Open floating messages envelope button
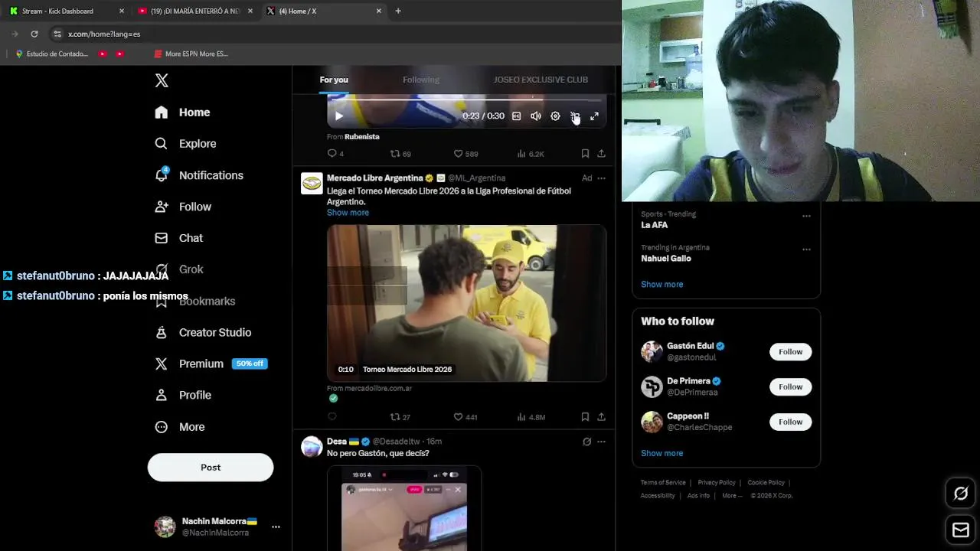 pyautogui.click(x=961, y=530)
